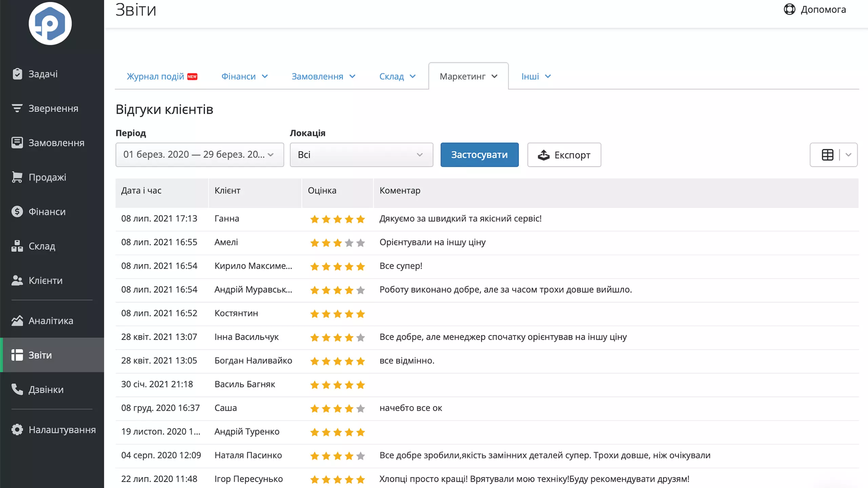Click comment 'все відмінно.'
This screenshot has height=488, width=868.
[407, 361]
